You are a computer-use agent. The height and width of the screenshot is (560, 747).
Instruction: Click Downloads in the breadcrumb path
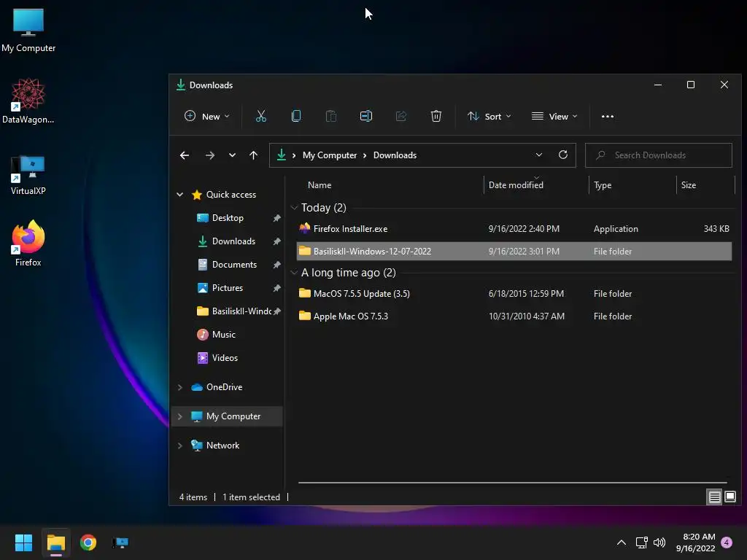(395, 155)
